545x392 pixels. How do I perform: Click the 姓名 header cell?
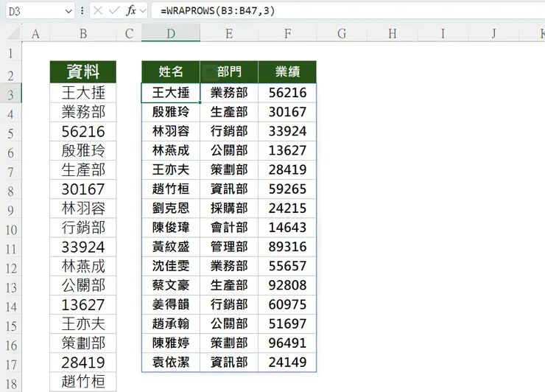(171, 72)
